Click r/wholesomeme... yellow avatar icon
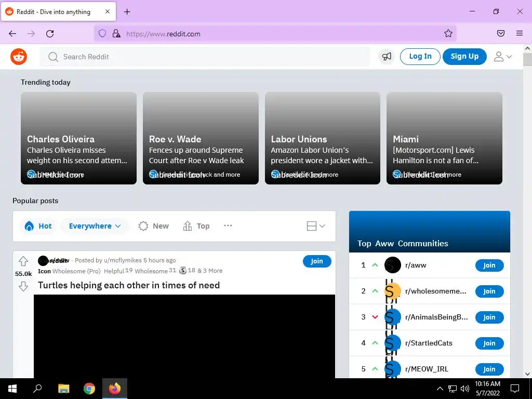The height and width of the screenshot is (399, 532). pos(393,291)
